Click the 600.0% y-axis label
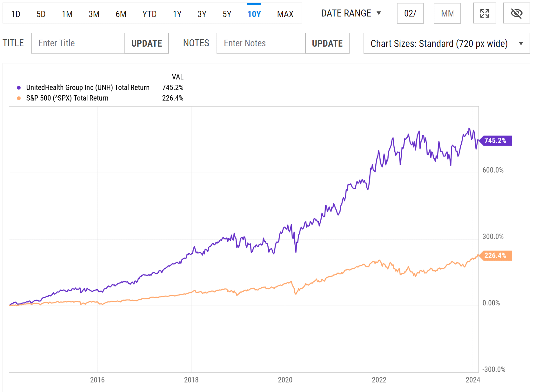 [x=493, y=170]
